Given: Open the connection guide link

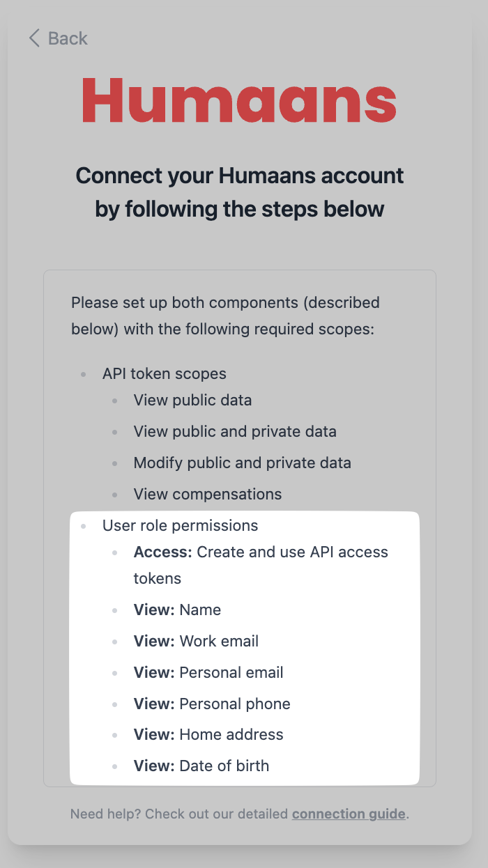Looking at the screenshot, I should pos(349,814).
